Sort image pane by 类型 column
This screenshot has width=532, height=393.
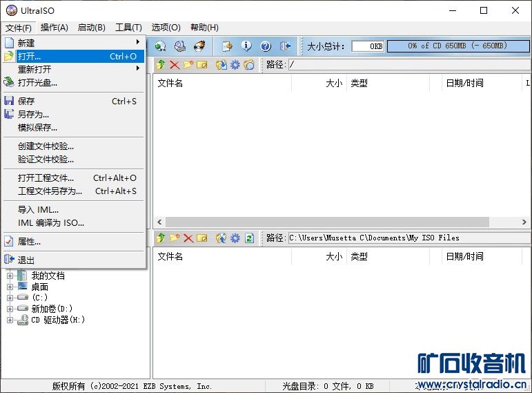[x=388, y=83]
